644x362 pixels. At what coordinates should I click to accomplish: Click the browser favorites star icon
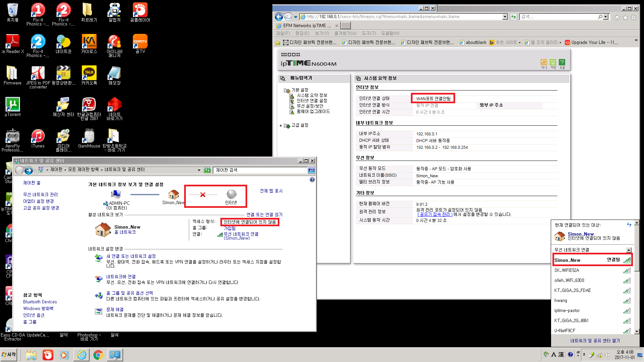pyautogui.click(x=625, y=17)
